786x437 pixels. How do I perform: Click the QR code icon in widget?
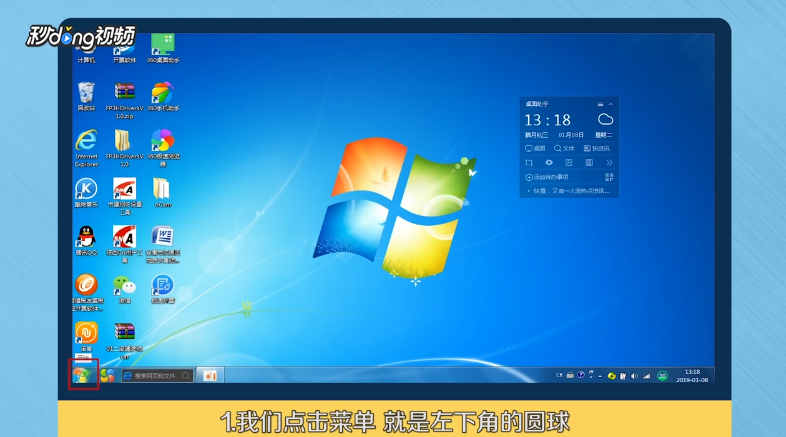pos(609,177)
